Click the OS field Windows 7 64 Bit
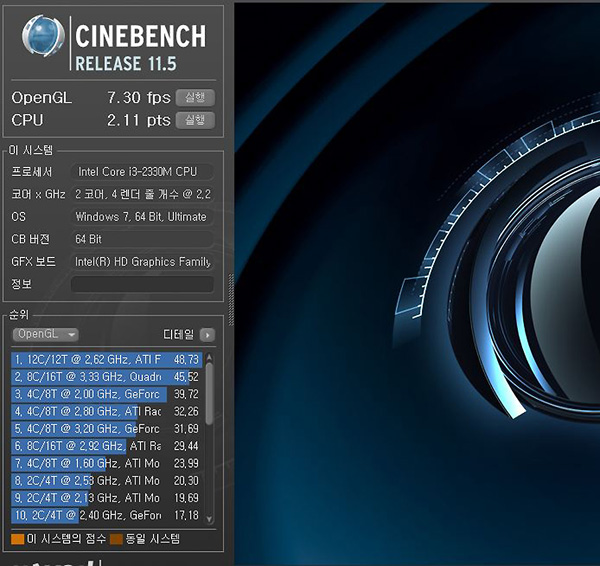Image resolution: width=600 pixels, height=566 pixels. (142, 217)
